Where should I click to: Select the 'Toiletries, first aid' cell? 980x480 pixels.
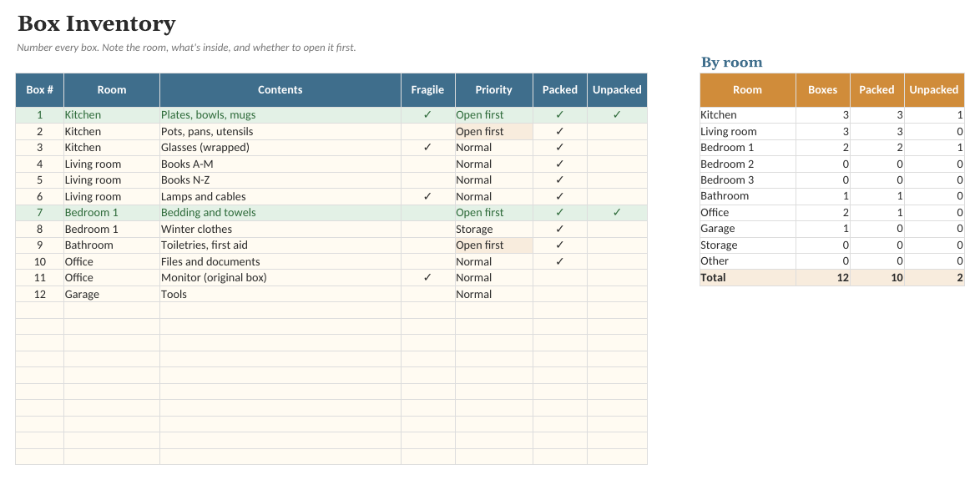pyautogui.click(x=280, y=245)
